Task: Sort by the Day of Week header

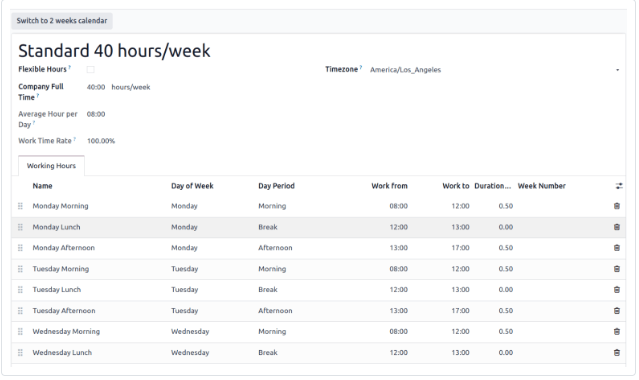Action: click(x=192, y=186)
